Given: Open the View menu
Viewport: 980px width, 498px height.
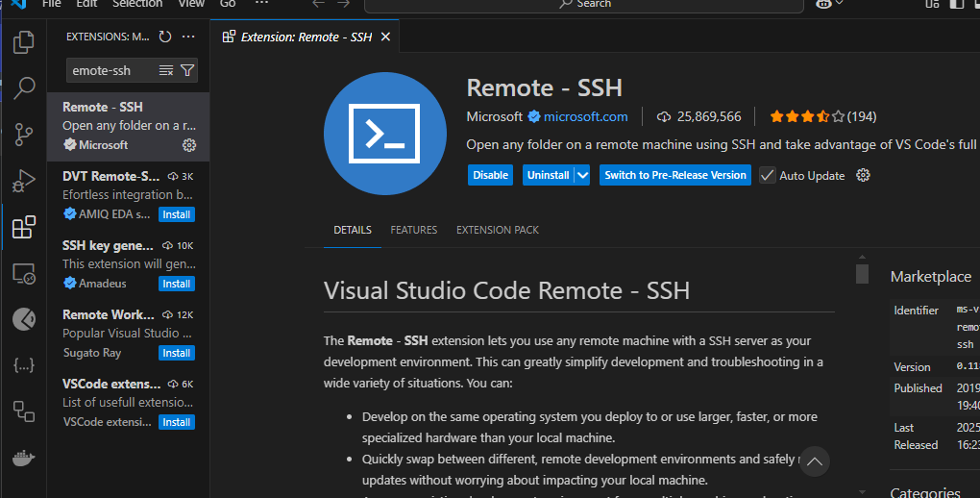Looking at the screenshot, I should tap(191, 4).
